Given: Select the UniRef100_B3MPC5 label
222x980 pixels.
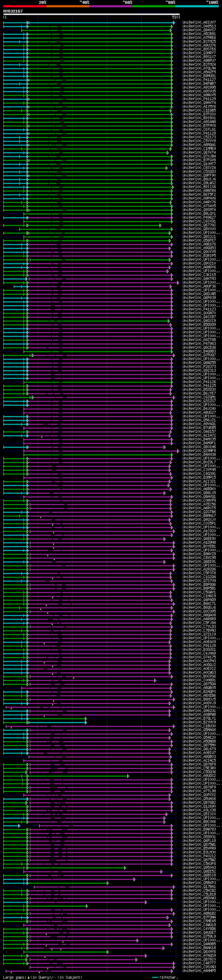Looking at the screenshot, I should tap(199, 477).
